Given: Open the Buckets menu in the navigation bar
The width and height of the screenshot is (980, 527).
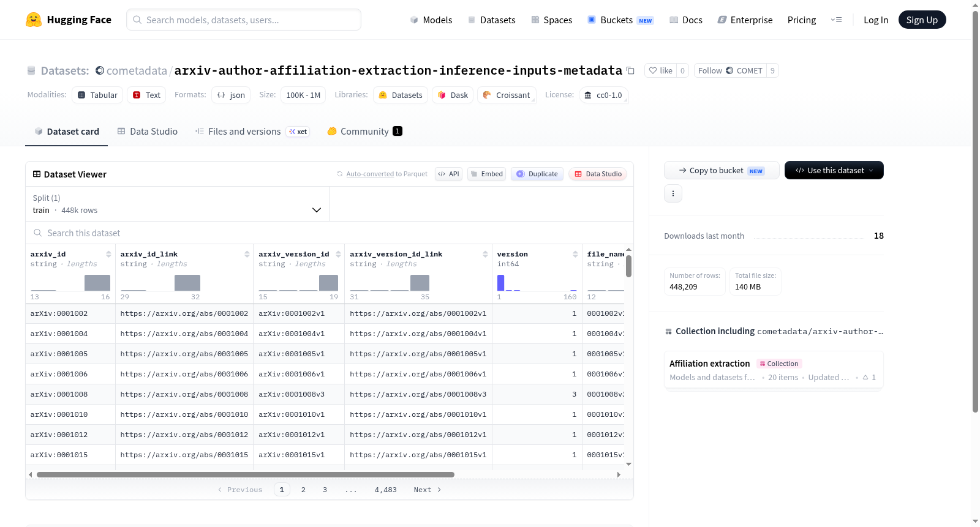Looking at the screenshot, I should coord(620,20).
